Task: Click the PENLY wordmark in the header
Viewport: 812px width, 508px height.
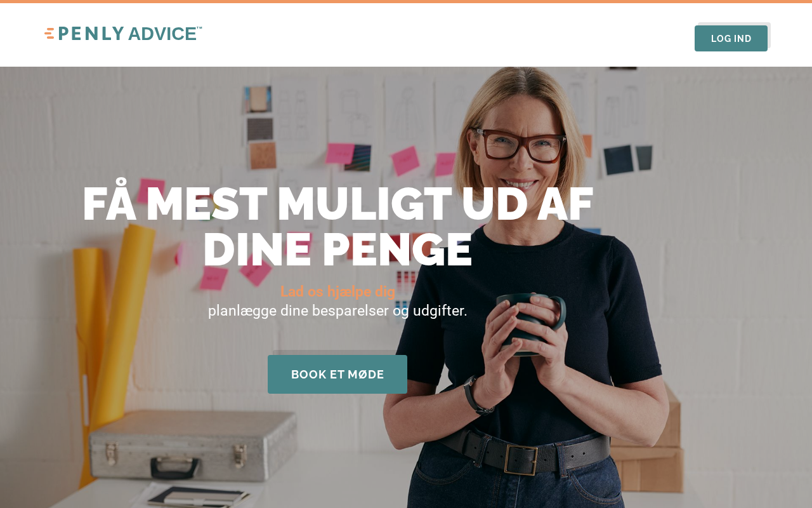Action: pos(91,34)
